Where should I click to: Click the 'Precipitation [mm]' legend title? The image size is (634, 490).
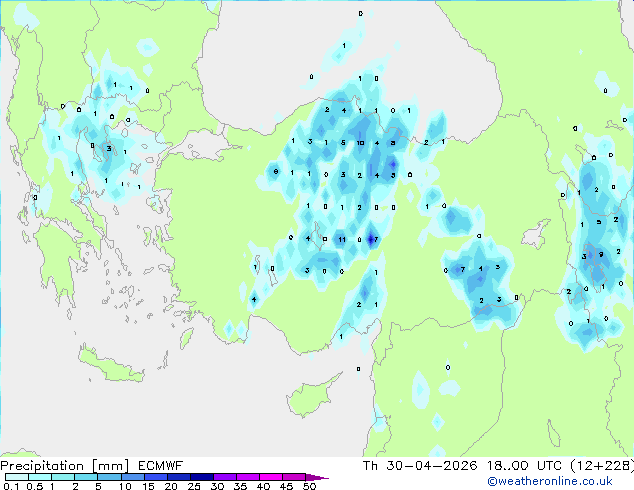tap(65, 466)
